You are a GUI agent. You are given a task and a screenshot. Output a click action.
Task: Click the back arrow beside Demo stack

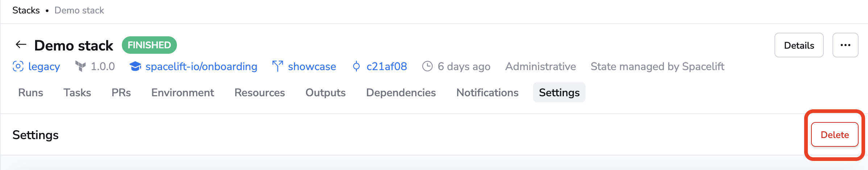point(21,45)
